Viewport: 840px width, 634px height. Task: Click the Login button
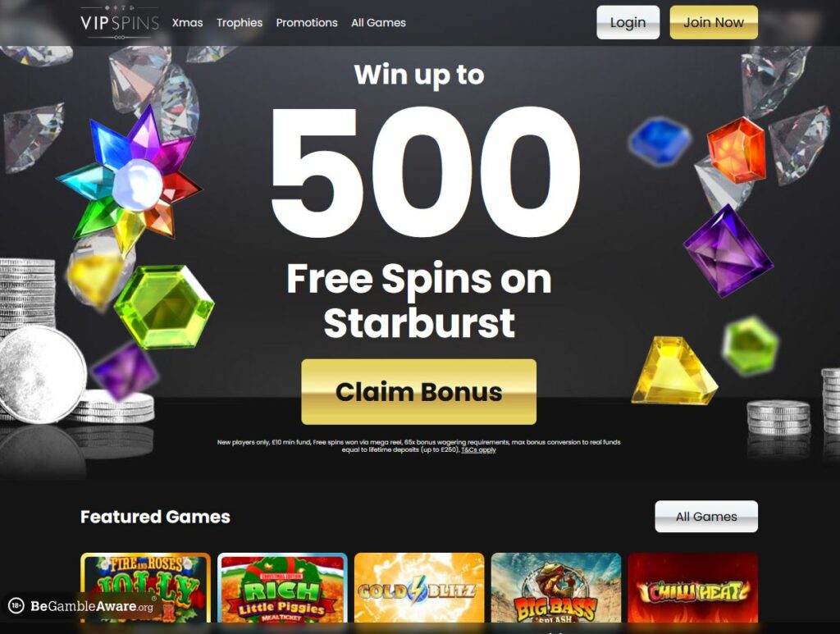[628, 22]
